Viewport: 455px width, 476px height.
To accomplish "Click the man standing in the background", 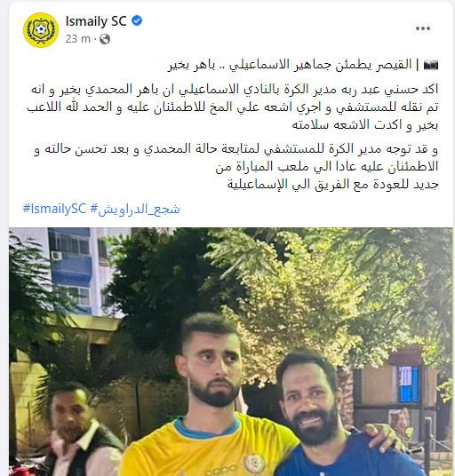I will (81, 431).
